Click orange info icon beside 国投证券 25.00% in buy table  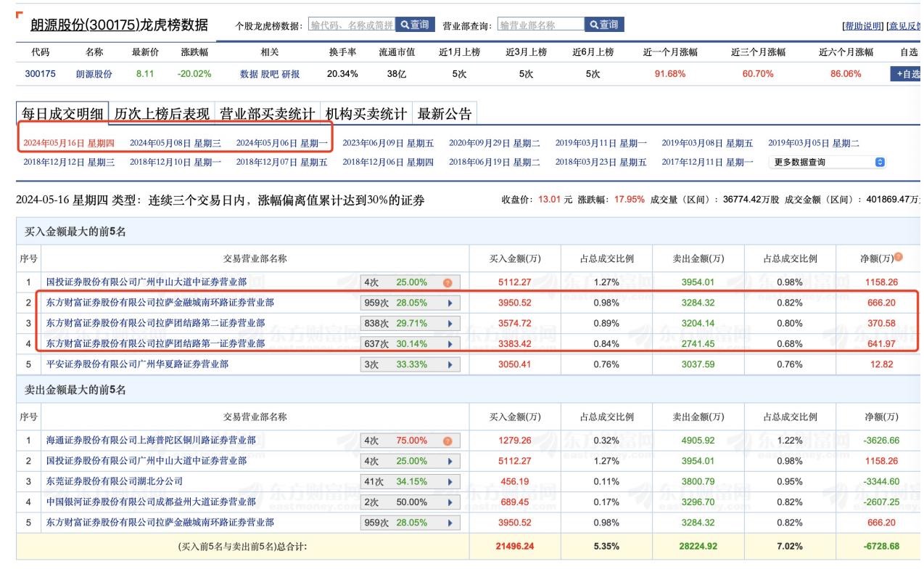447,282
